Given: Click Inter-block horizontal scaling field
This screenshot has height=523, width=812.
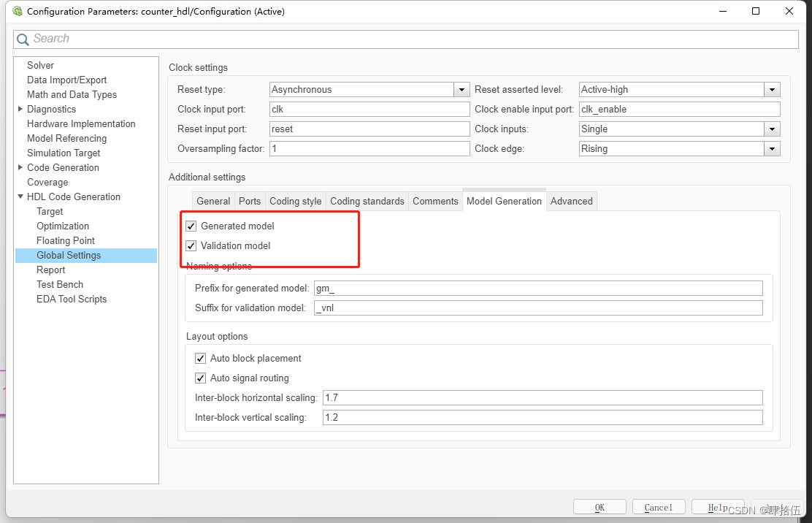Looking at the screenshot, I should click(x=543, y=397).
